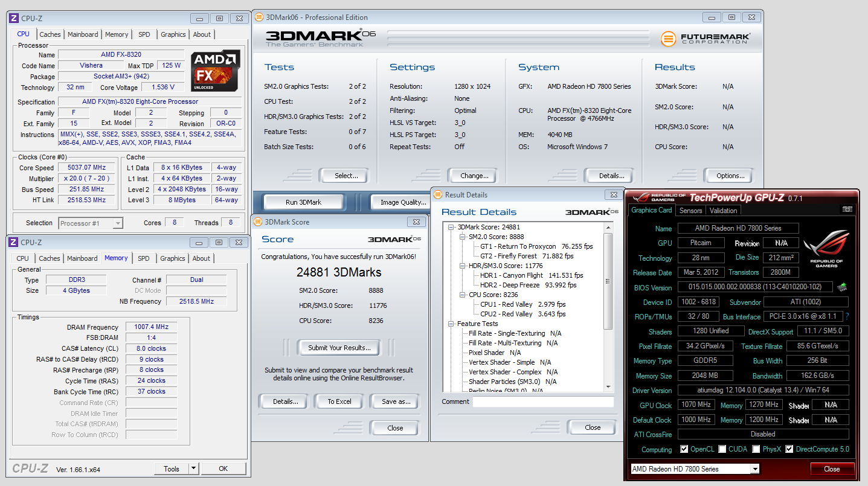Open About tab in top CPU-Z window
Screen dimensions: 868x486
(x=202, y=34)
